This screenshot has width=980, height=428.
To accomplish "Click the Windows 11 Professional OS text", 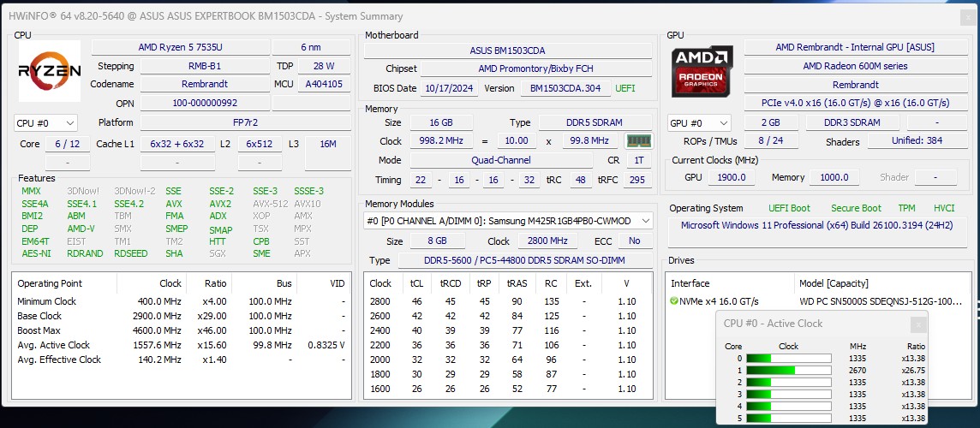I will 817,225.
